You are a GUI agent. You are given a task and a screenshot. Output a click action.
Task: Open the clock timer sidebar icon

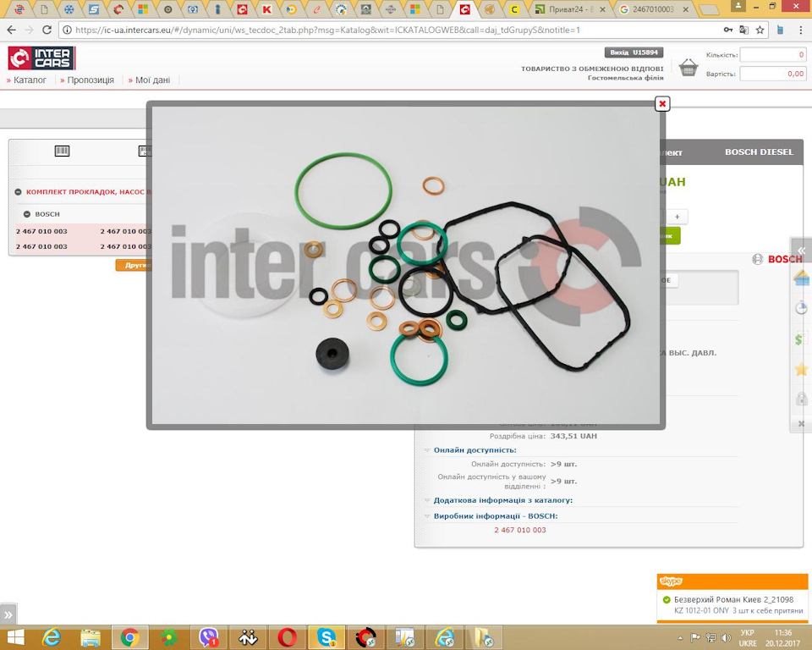coord(801,307)
